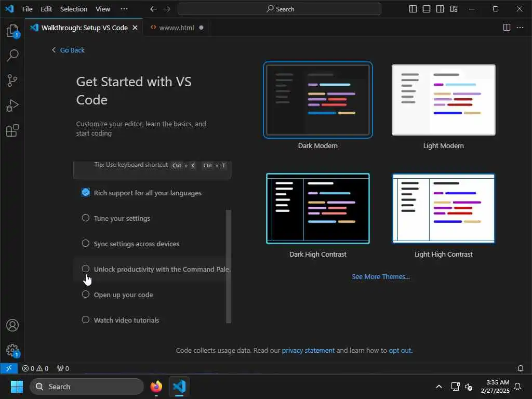Click the Code collects usage data text
This screenshot has height=399, width=532.
[214, 350]
